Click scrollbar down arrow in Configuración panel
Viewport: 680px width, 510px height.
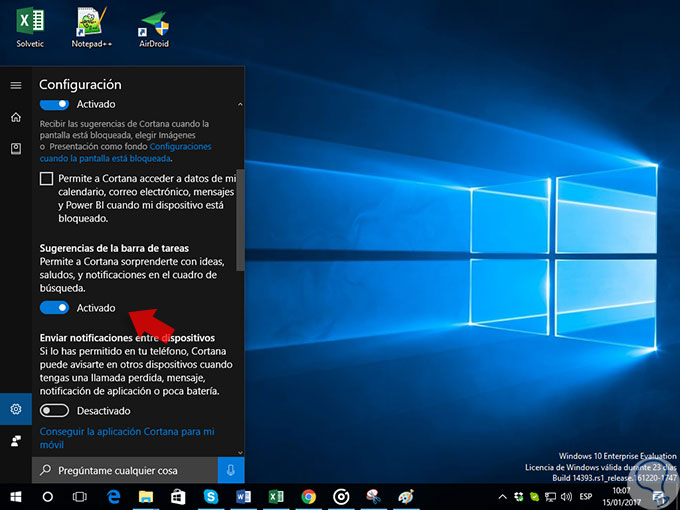[x=240, y=452]
